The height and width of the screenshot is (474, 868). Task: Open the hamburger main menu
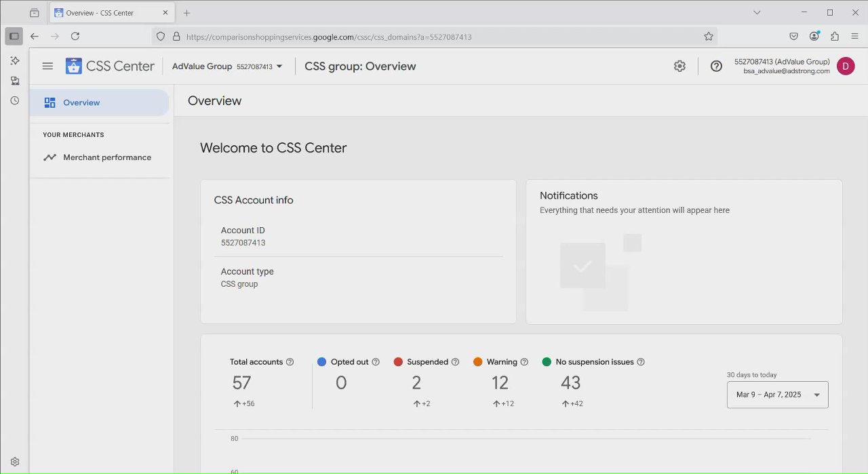[x=47, y=66]
